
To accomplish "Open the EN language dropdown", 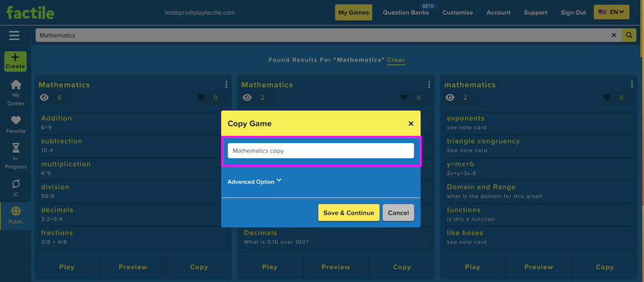I will 611,13.
